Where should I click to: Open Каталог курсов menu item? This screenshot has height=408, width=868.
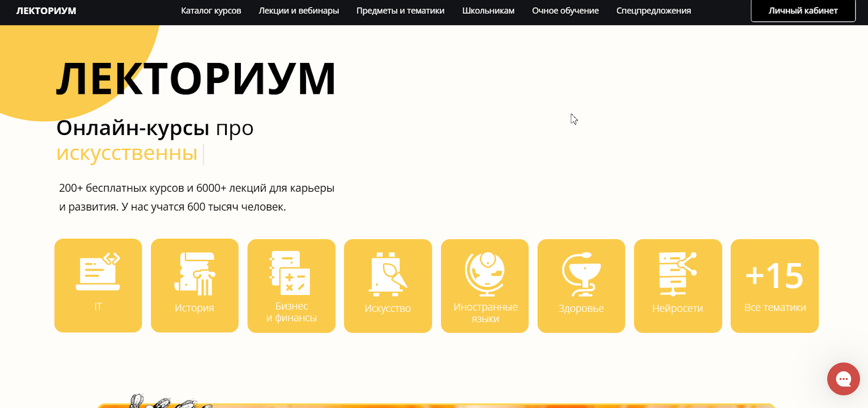211,11
